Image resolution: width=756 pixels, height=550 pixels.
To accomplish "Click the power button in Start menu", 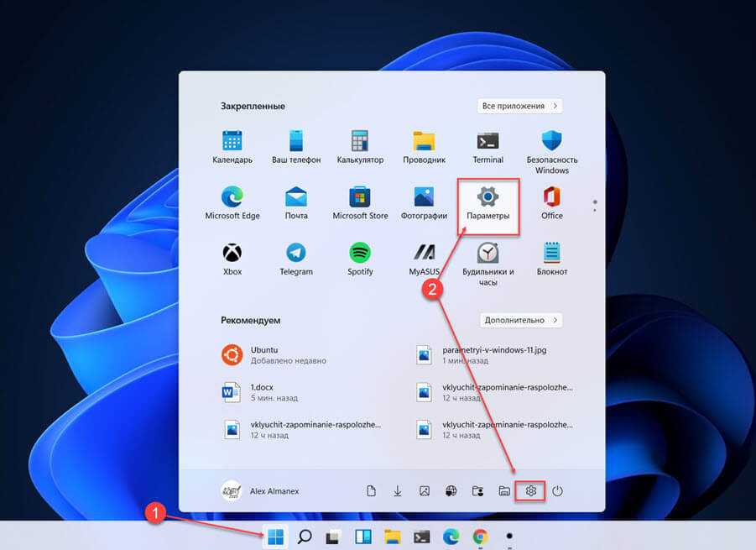I will (556, 491).
